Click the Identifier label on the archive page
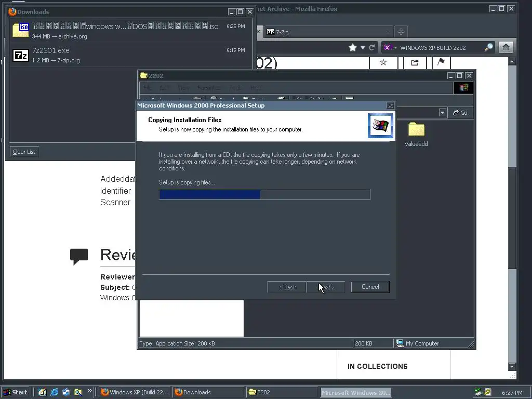The height and width of the screenshot is (399, 532). 115,191
